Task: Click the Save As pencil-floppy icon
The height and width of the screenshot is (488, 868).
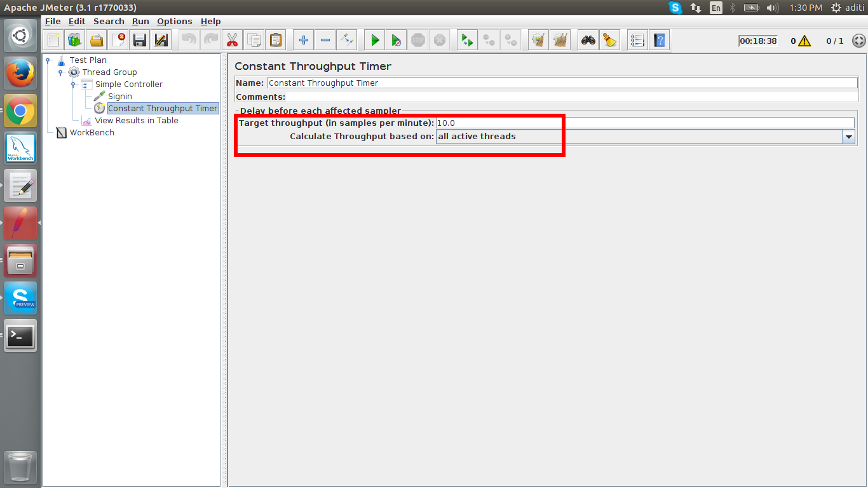Action: (x=161, y=41)
